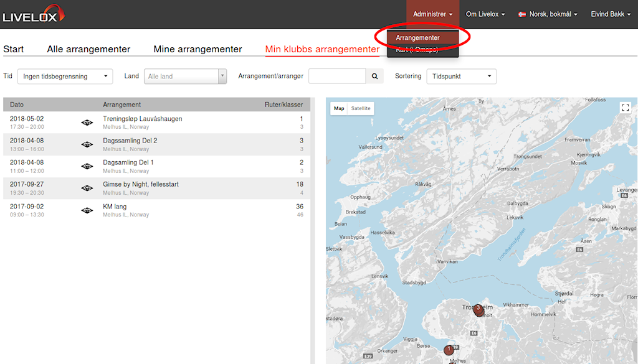The height and width of the screenshot is (364, 638).
Task: Click the time range 13:00 – 16:00
Action: [x=27, y=149]
